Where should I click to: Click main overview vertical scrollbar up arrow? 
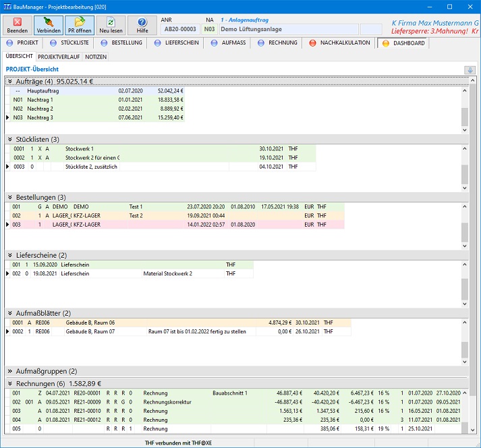click(x=472, y=80)
